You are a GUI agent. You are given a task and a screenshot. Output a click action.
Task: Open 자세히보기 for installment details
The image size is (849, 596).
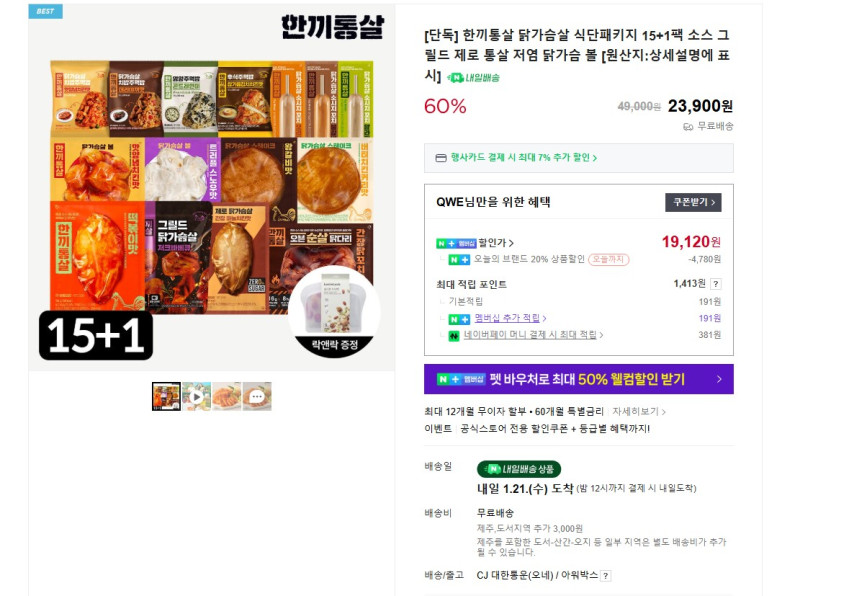click(x=638, y=412)
